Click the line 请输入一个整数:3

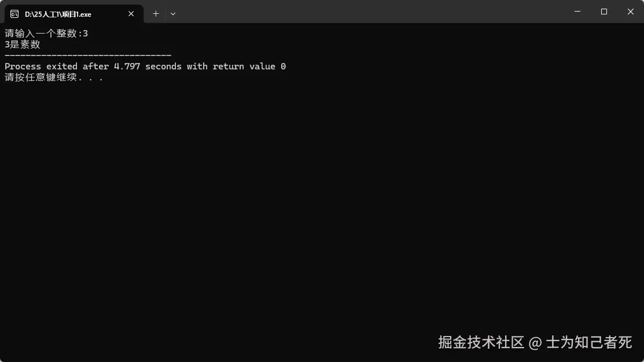pos(46,33)
